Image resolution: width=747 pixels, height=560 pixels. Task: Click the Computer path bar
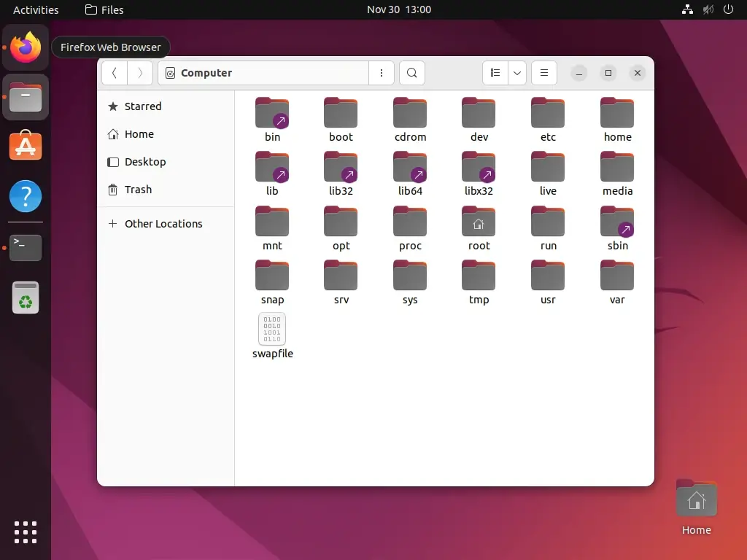click(x=263, y=73)
